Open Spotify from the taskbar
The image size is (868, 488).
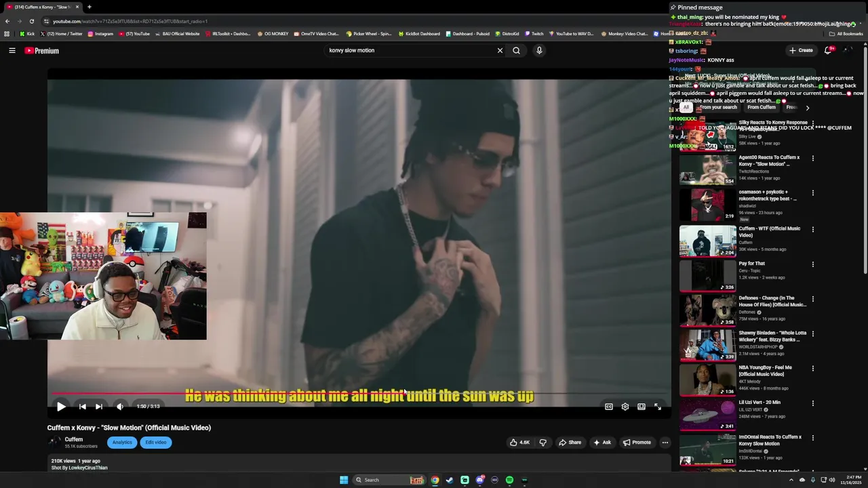click(509, 480)
